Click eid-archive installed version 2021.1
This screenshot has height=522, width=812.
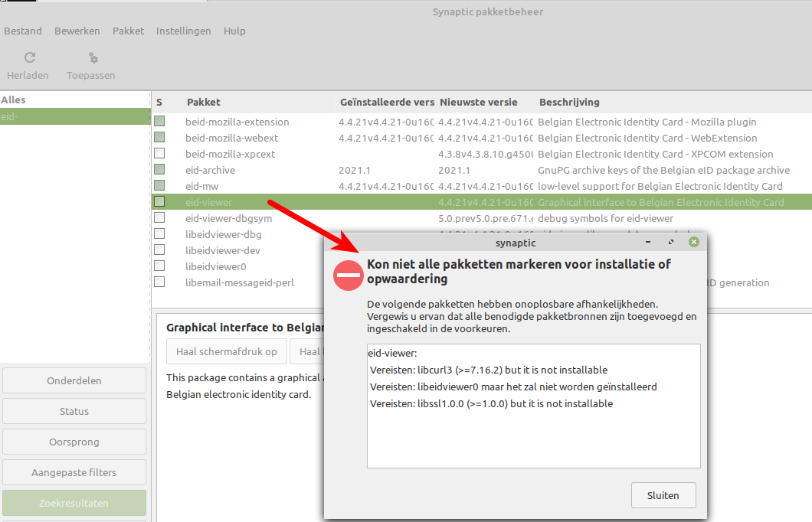[x=354, y=170]
